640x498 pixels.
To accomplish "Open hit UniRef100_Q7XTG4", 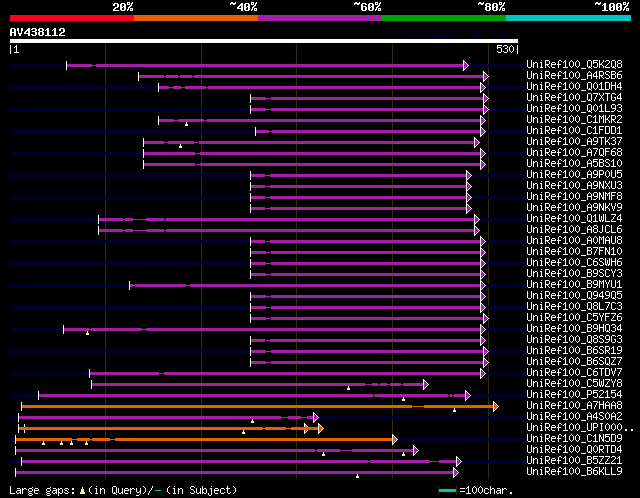I will point(574,98).
